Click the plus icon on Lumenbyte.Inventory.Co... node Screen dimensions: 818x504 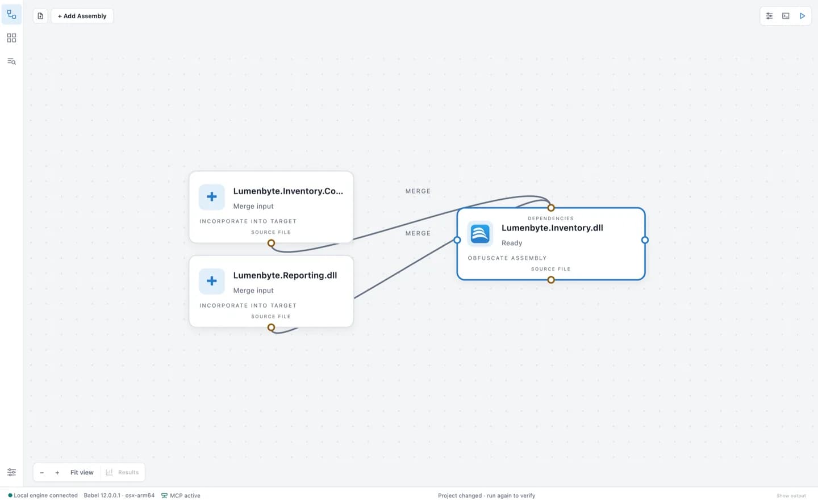coord(212,197)
